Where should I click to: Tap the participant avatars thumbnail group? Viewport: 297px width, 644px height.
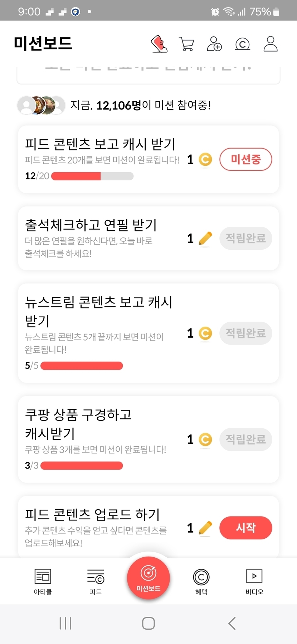click(41, 105)
